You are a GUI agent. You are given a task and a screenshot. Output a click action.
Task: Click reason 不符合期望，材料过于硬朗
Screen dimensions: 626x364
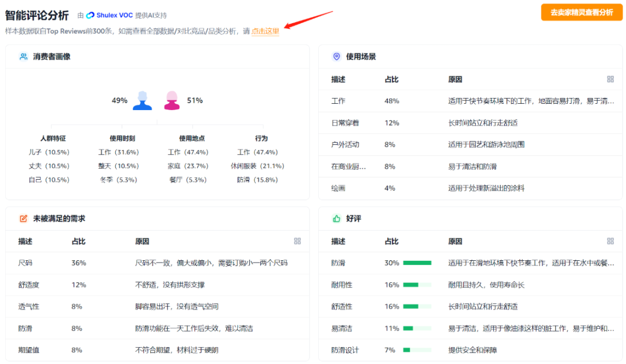176,350
